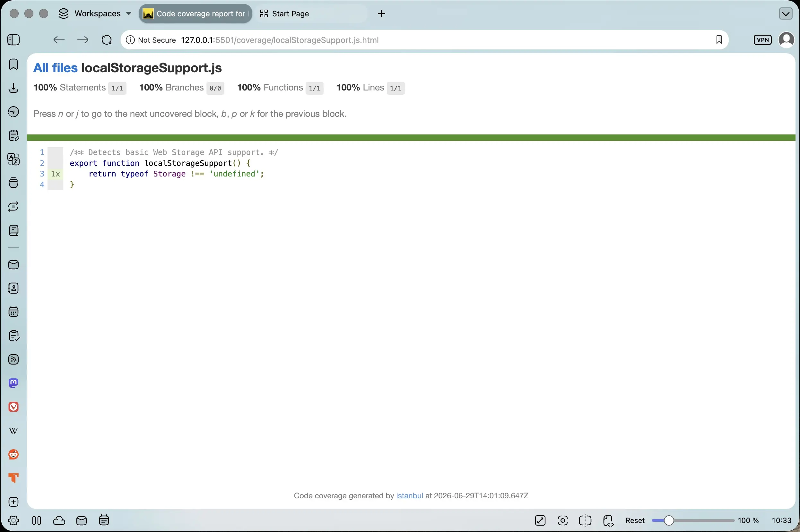
Task: Add a new web panel
Action: coord(13,502)
